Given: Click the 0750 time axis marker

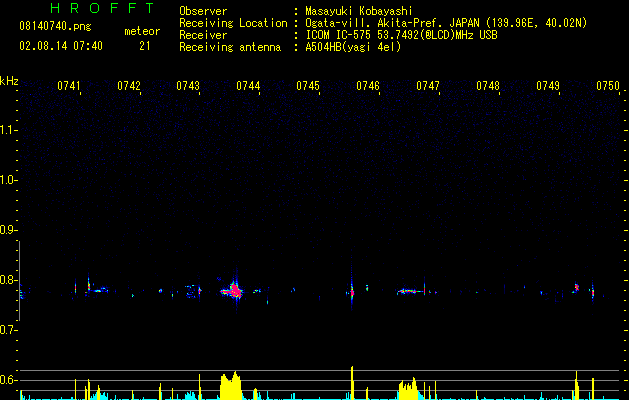Looking at the screenshot, I should pos(608,85).
